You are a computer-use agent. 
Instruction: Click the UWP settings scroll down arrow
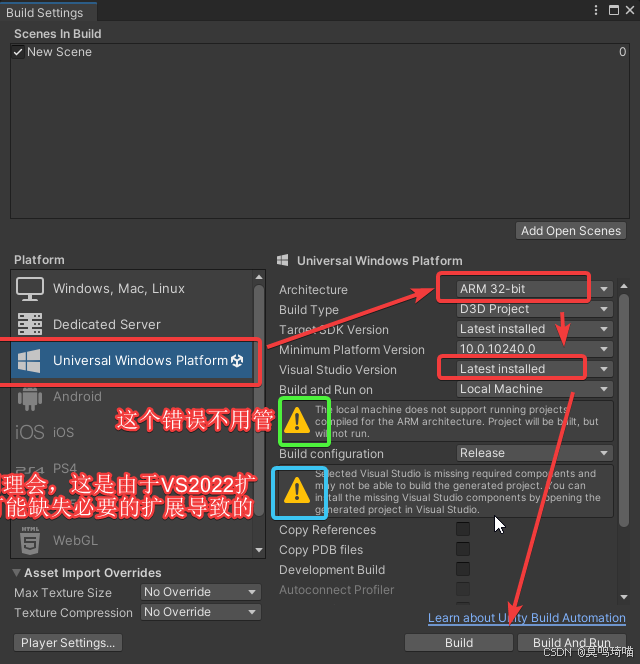[x=623, y=597]
